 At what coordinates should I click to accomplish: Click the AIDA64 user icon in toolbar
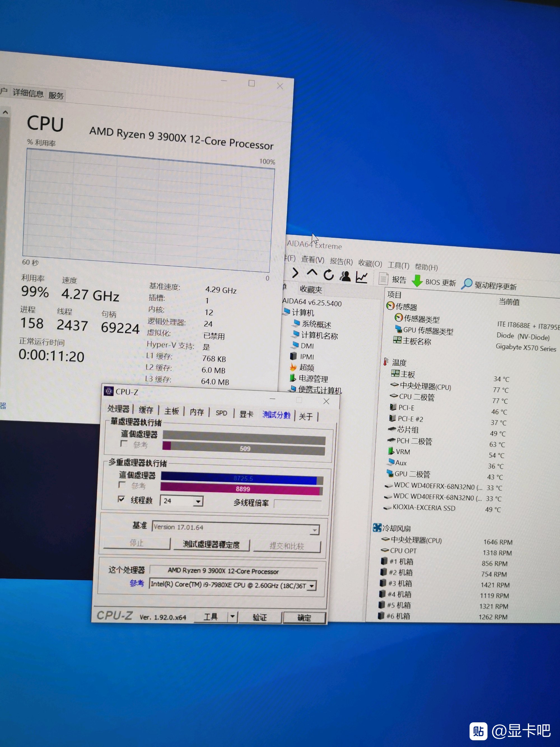pyautogui.click(x=345, y=276)
